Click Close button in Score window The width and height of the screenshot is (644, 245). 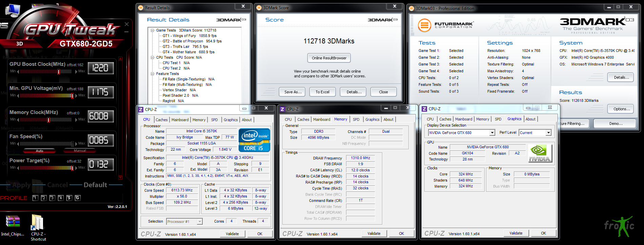[383, 92]
